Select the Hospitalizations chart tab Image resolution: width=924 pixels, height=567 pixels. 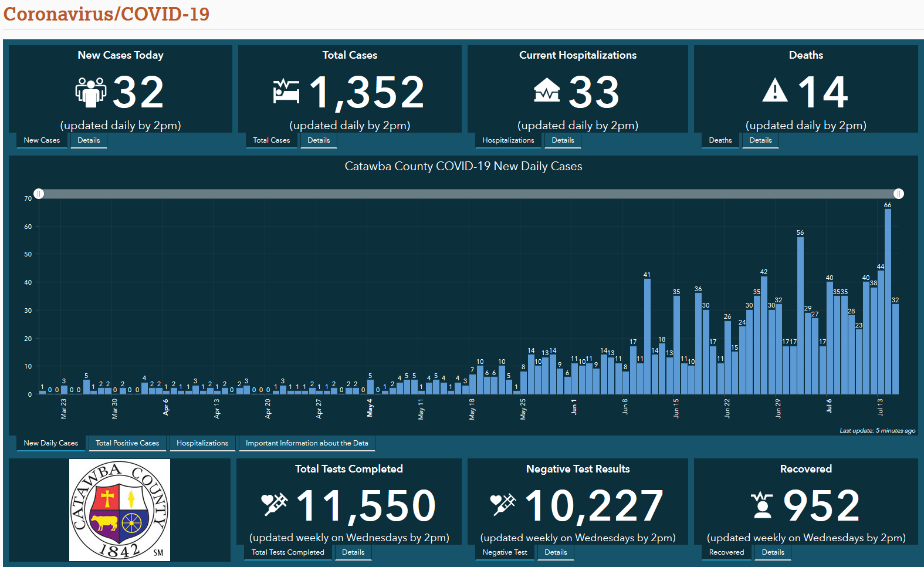click(202, 443)
